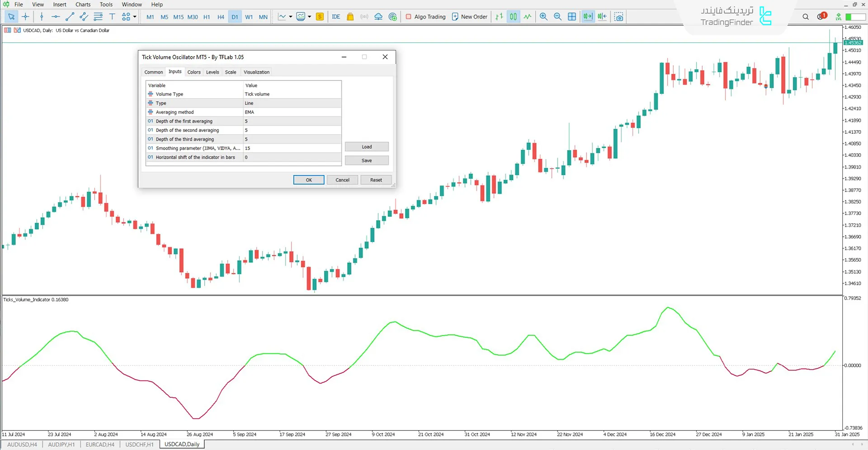868x450 pixels.
Task: Open the Charts menu
Action: click(82, 4)
